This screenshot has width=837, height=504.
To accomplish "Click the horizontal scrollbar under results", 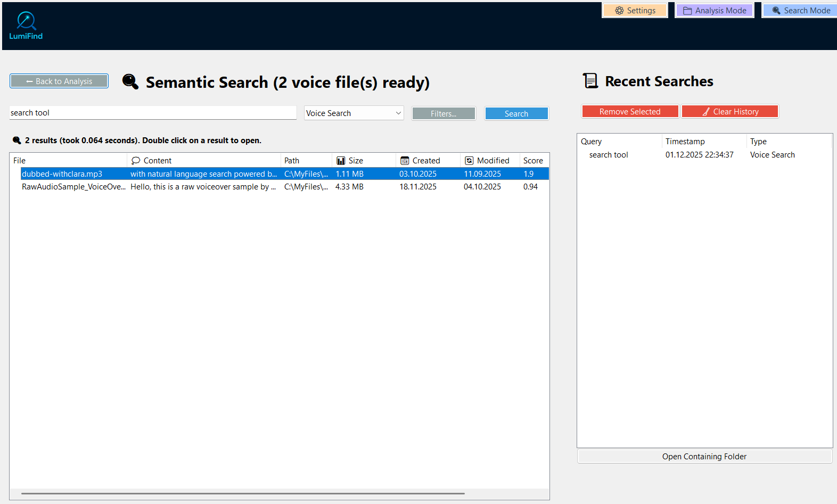I will tap(243, 494).
